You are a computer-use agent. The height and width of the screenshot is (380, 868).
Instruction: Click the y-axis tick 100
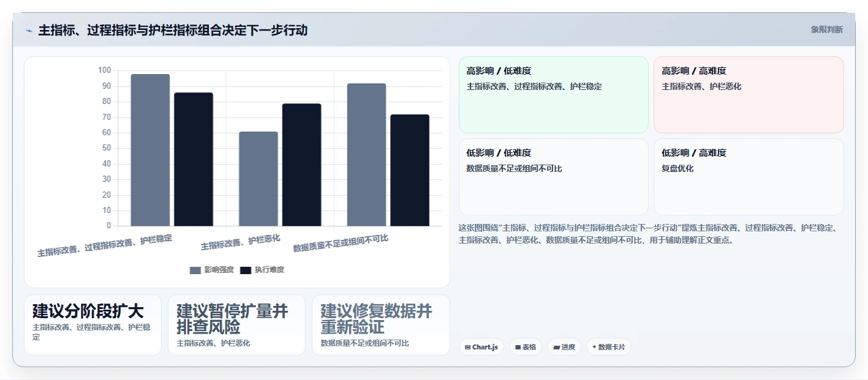[104, 70]
